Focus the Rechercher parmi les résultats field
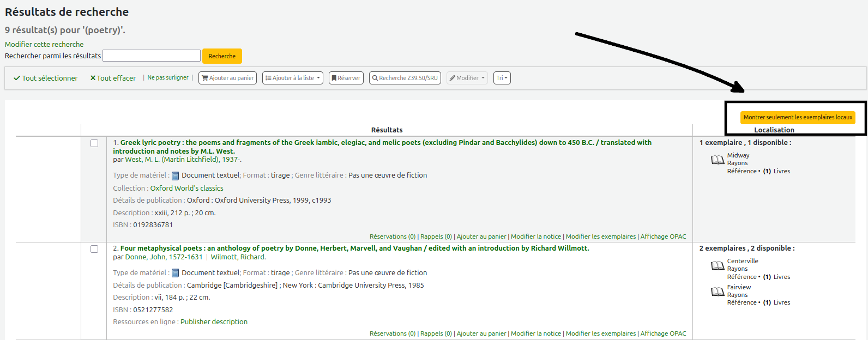The height and width of the screenshot is (340, 868). (152, 56)
